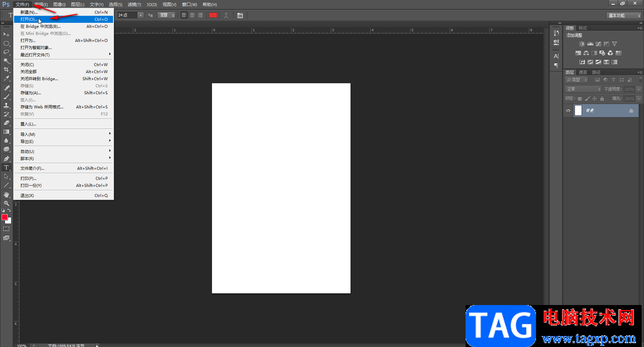This screenshot has width=644, height=347.
Task: Select the History Brush tool
Action: coord(6,114)
